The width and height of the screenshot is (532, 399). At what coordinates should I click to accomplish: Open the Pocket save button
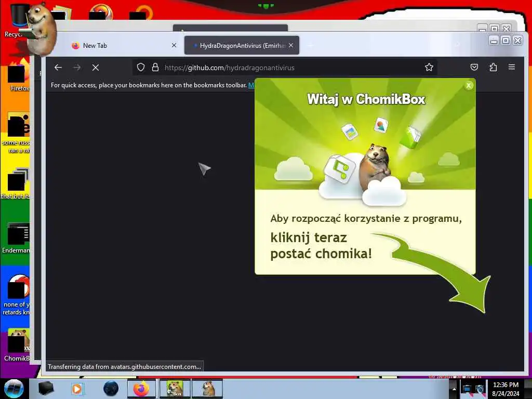coord(474,67)
